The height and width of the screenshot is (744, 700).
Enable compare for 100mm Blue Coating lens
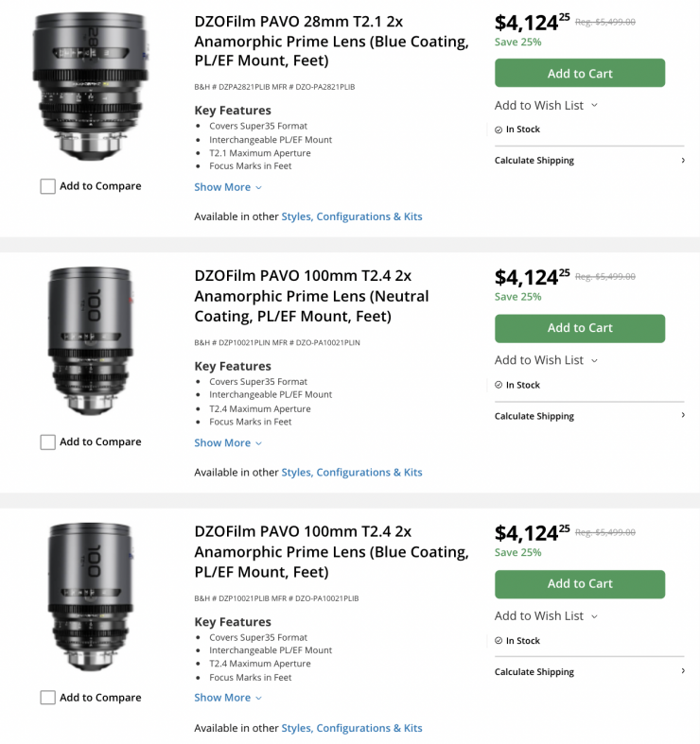click(48, 698)
